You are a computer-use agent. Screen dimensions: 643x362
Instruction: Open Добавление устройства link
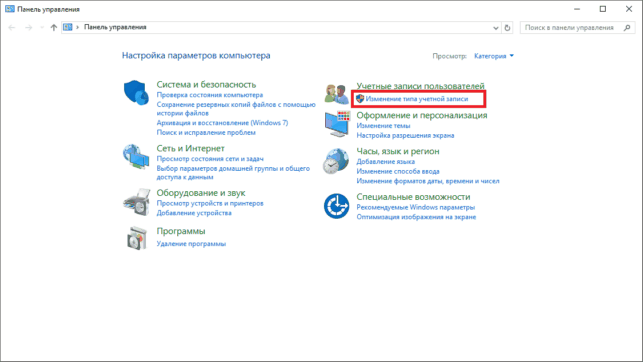pos(194,213)
